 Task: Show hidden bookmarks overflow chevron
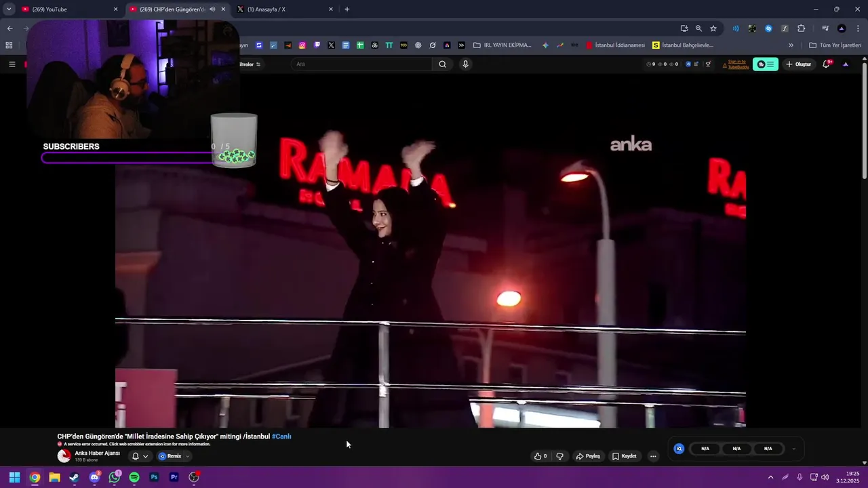click(x=791, y=45)
